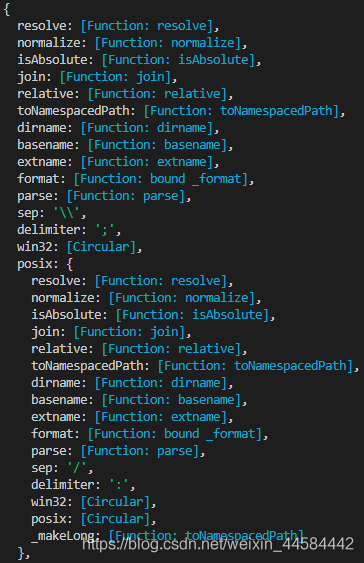The width and height of the screenshot is (364, 563).
Task: Click the top-level resolve function entry
Action: (x=118, y=26)
